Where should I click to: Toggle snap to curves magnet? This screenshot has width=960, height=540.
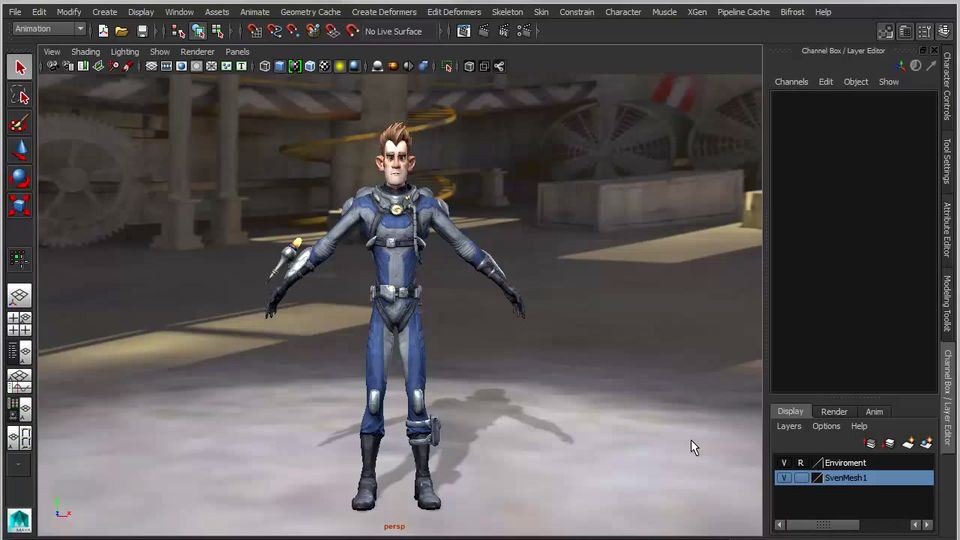click(x=274, y=31)
